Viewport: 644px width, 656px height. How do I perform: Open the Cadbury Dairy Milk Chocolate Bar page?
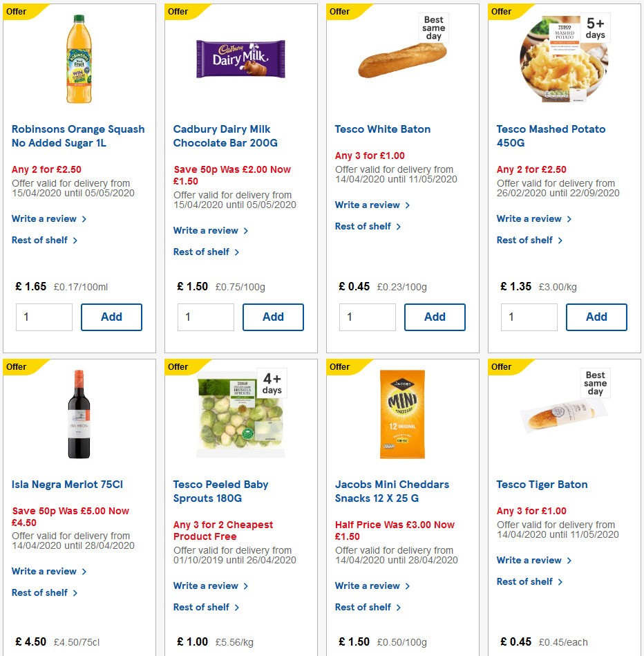pyautogui.click(x=221, y=135)
